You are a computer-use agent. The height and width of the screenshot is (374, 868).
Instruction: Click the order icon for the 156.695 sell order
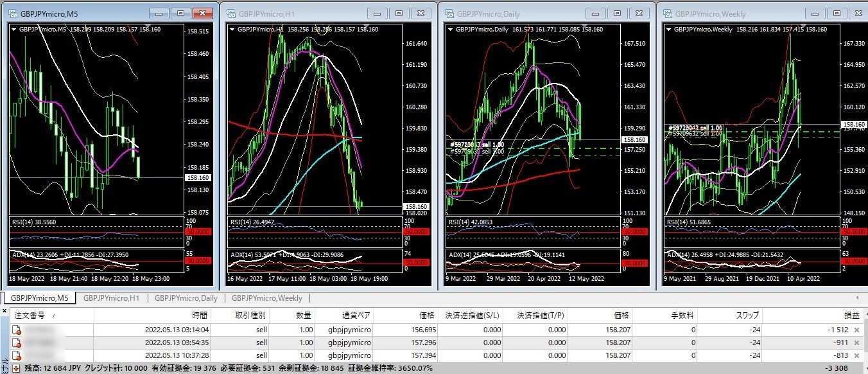tap(17, 330)
